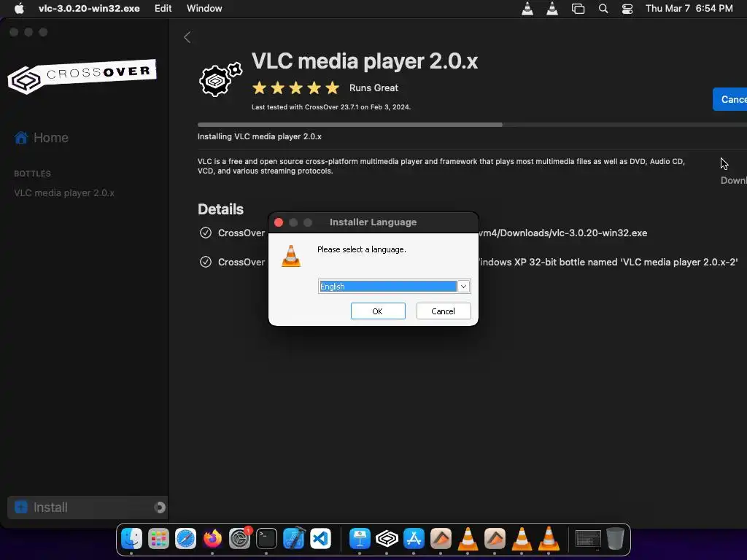This screenshot has height=560, width=747.
Task: Open the vlc-3.0.20-win32.exe app menu
Action: point(89,8)
